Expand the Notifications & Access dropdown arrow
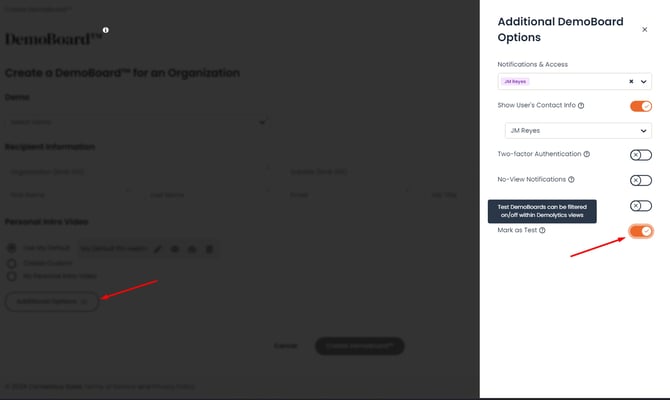Viewport: 670px width, 400px height. (x=644, y=82)
